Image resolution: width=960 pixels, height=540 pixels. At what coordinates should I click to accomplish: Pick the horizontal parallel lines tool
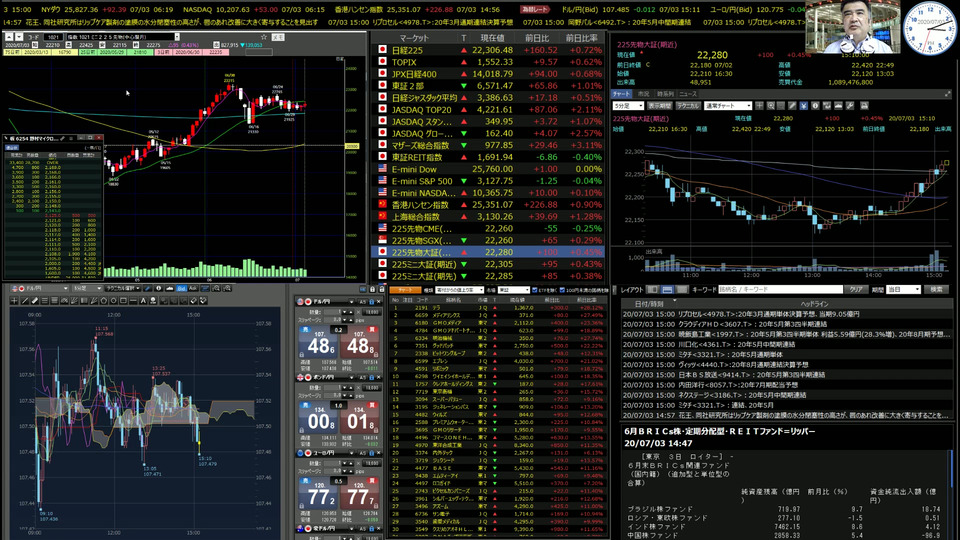pyautogui.click(x=45, y=301)
